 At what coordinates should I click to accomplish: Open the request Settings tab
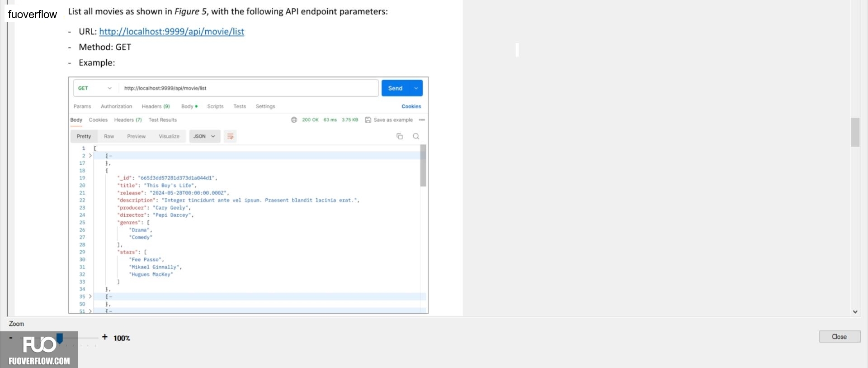pos(265,106)
